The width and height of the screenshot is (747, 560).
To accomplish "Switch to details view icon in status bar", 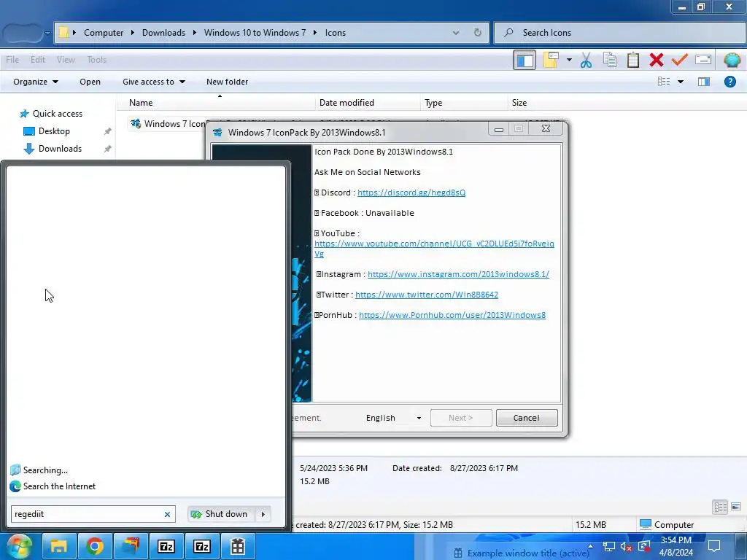I will tap(720, 507).
